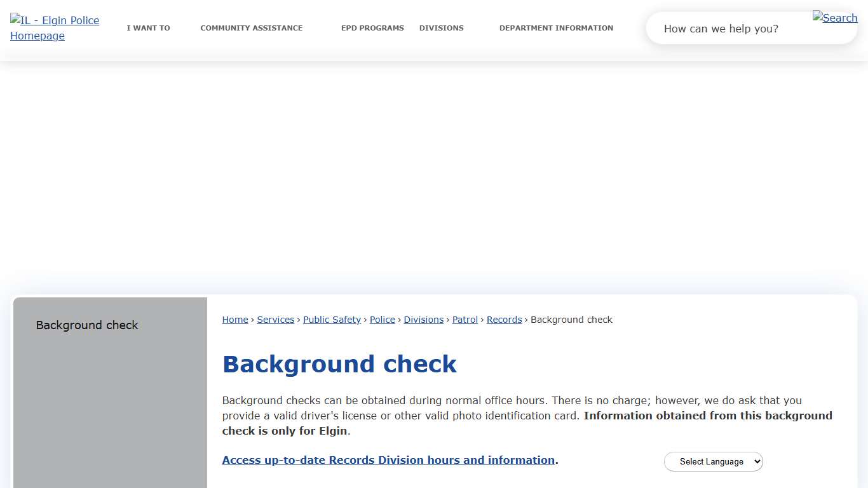The height and width of the screenshot is (488, 868).
Task: Click the Records Division hours and information link
Action: pos(388,460)
